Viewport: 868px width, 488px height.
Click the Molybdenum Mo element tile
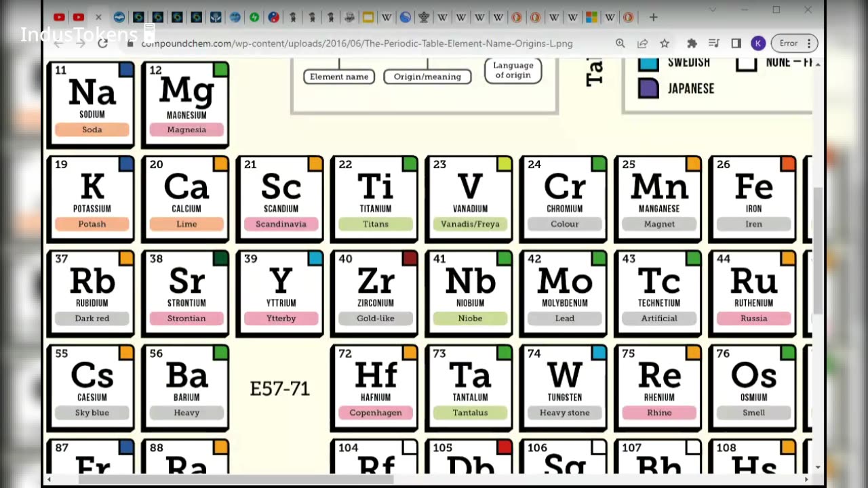pyautogui.click(x=564, y=293)
